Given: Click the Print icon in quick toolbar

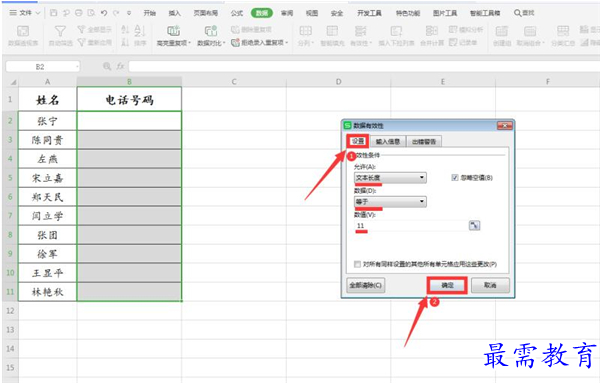Looking at the screenshot, I should 79,13.
